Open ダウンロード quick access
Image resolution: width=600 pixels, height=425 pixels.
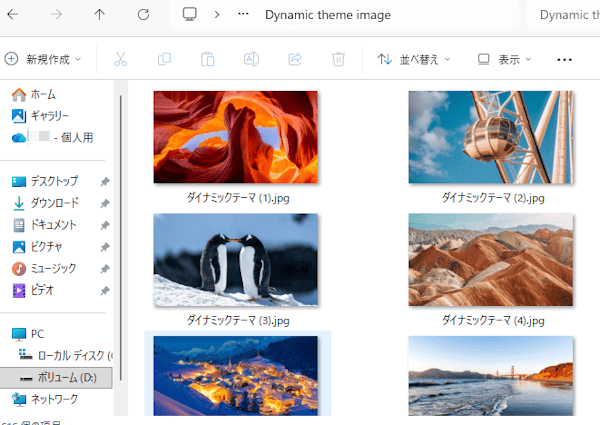click(45, 203)
